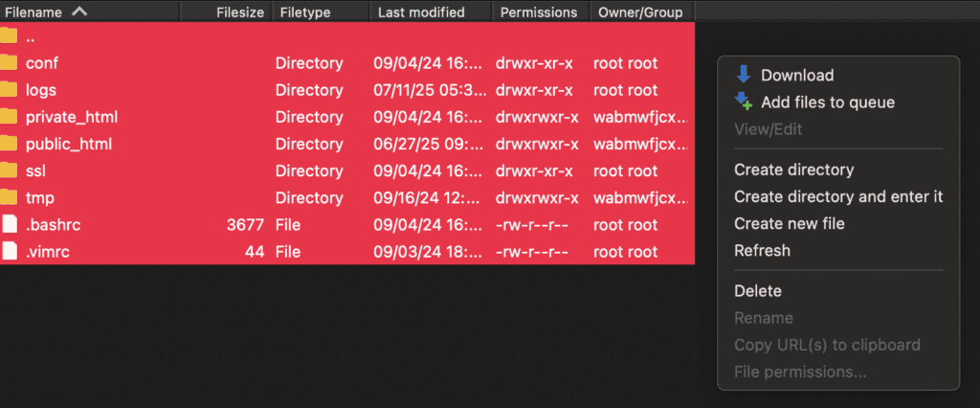Select the ssl filename
The width and height of the screenshot is (980, 408).
pos(35,170)
